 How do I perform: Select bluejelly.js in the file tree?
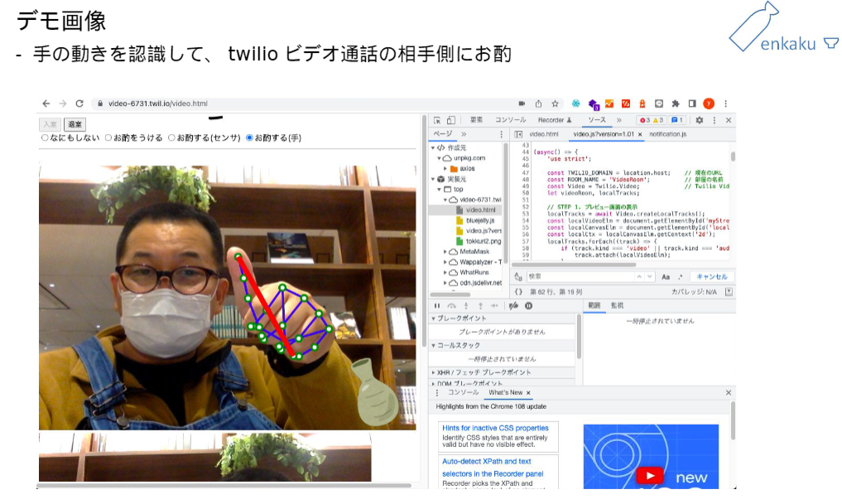click(x=480, y=221)
